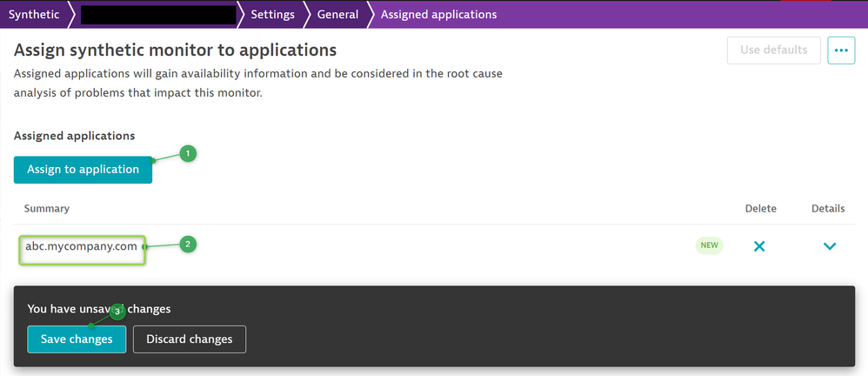The image size is (868, 376).
Task: Click the Use defaults button
Action: (773, 50)
